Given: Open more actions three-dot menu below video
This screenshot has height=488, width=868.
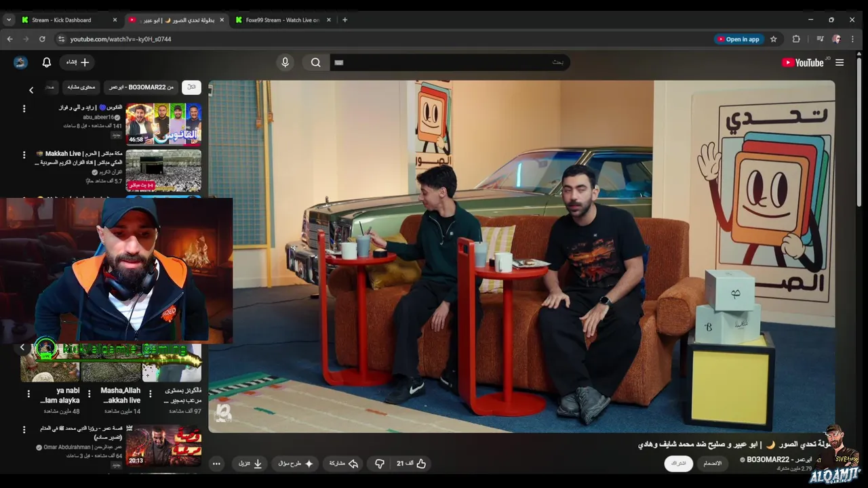Looking at the screenshot, I should tap(216, 464).
